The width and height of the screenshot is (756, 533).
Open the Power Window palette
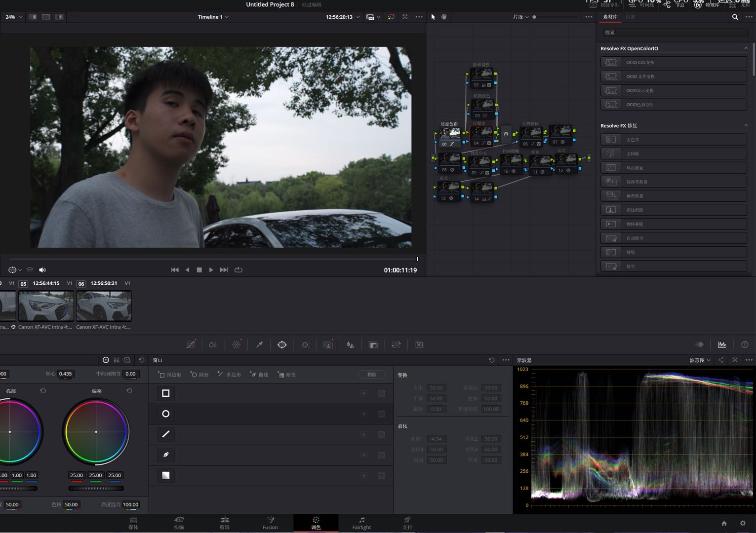282,344
